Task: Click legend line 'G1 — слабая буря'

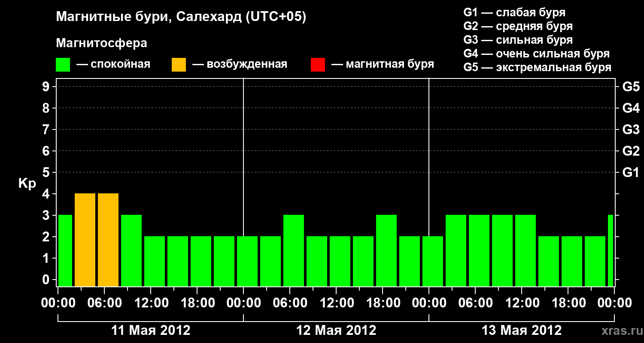Action: [x=514, y=12]
